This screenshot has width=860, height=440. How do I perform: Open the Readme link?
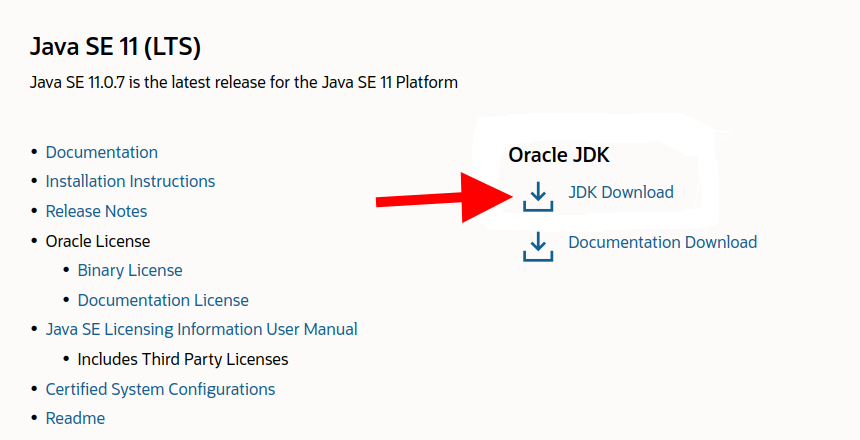tap(75, 418)
